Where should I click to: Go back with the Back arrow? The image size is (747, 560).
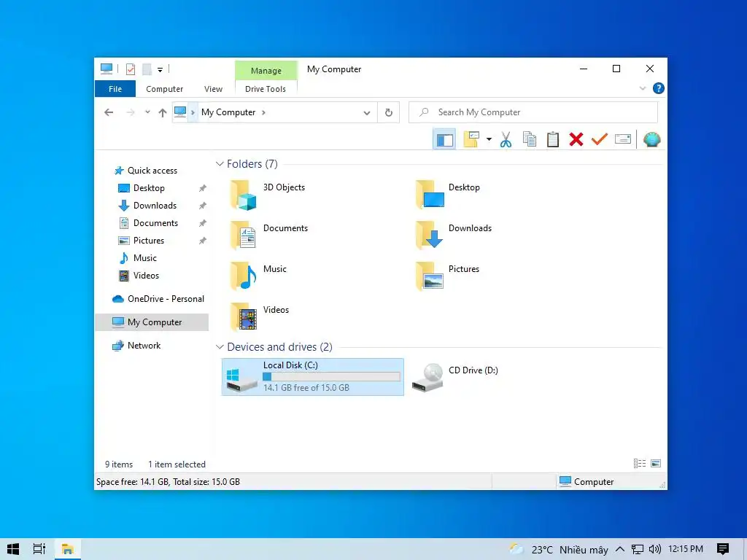point(109,112)
